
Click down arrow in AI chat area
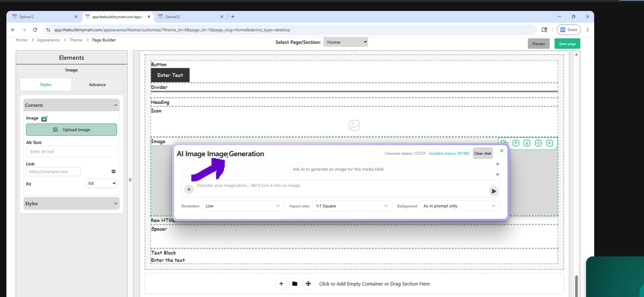click(x=498, y=174)
